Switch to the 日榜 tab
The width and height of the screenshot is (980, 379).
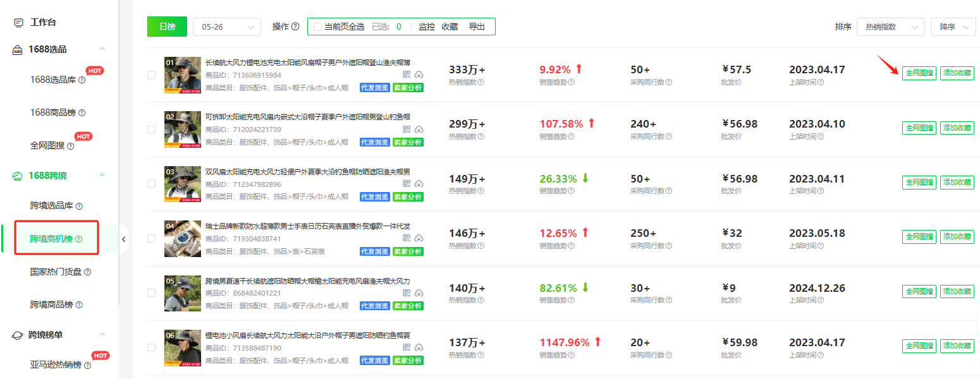coord(166,27)
